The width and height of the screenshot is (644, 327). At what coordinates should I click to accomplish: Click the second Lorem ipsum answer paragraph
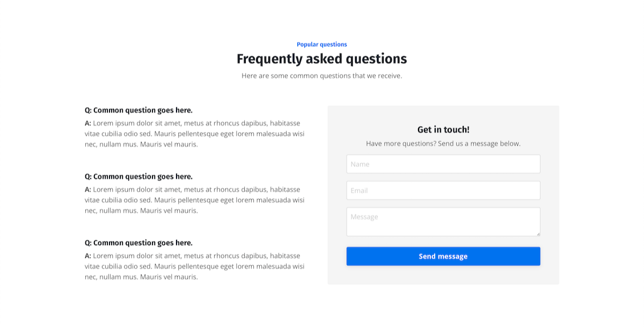[x=194, y=200]
